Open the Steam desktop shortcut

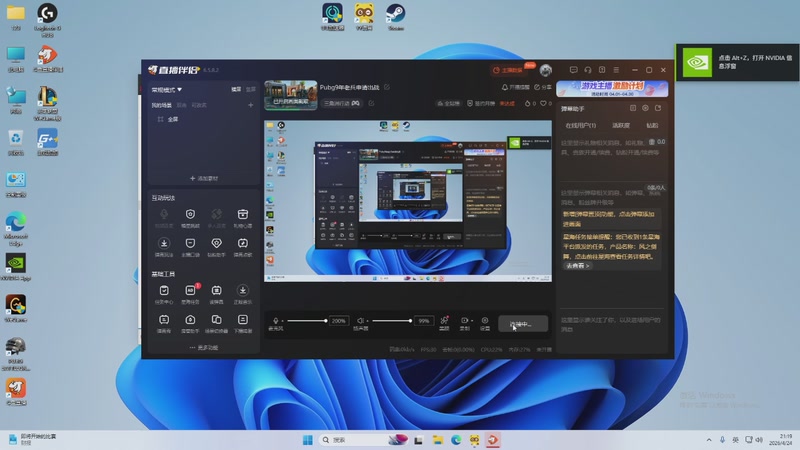tap(395, 16)
